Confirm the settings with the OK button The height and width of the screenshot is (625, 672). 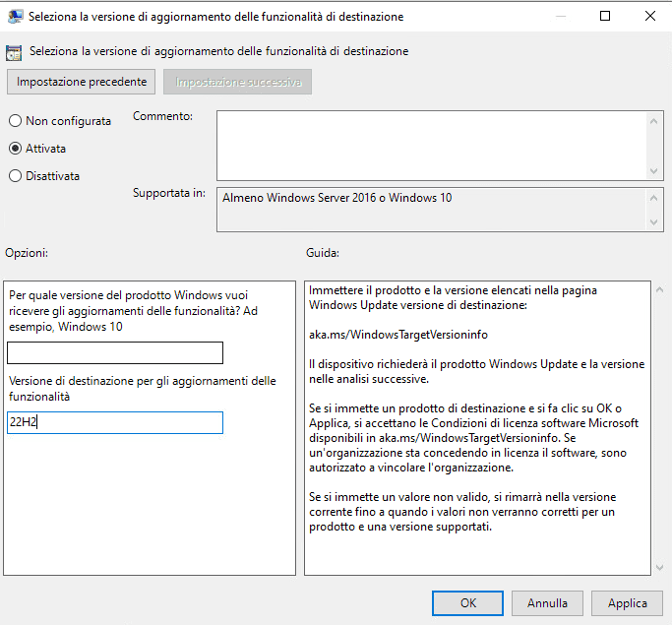[468, 603]
